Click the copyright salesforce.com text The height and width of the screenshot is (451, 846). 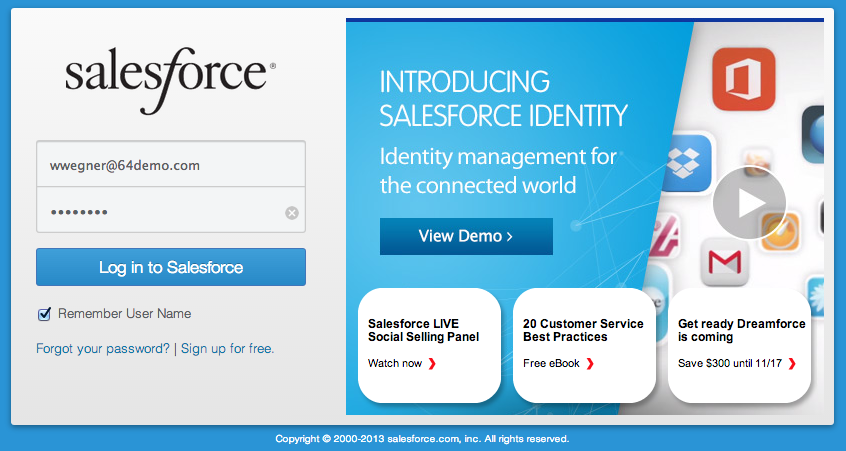tap(422, 439)
